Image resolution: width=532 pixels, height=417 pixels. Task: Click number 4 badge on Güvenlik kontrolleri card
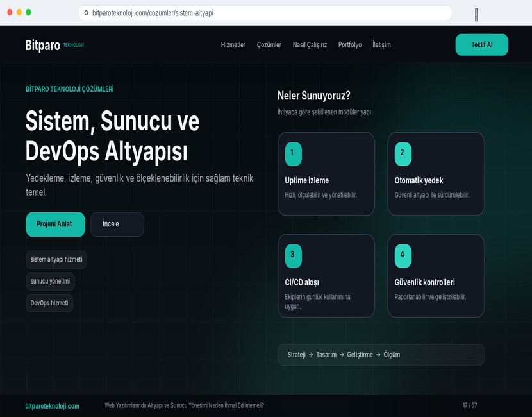click(403, 256)
